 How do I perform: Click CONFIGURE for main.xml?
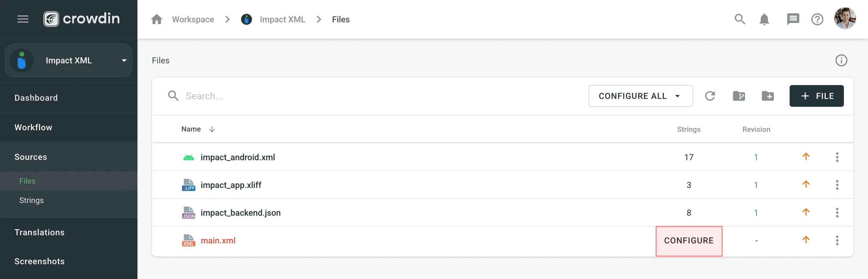coord(688,240)
